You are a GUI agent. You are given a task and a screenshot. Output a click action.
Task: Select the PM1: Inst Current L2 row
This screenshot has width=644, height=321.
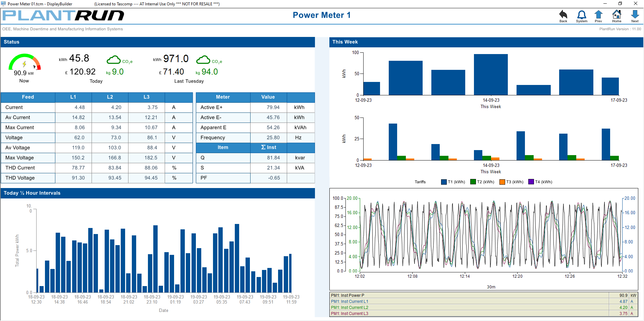tap(484, 308)
